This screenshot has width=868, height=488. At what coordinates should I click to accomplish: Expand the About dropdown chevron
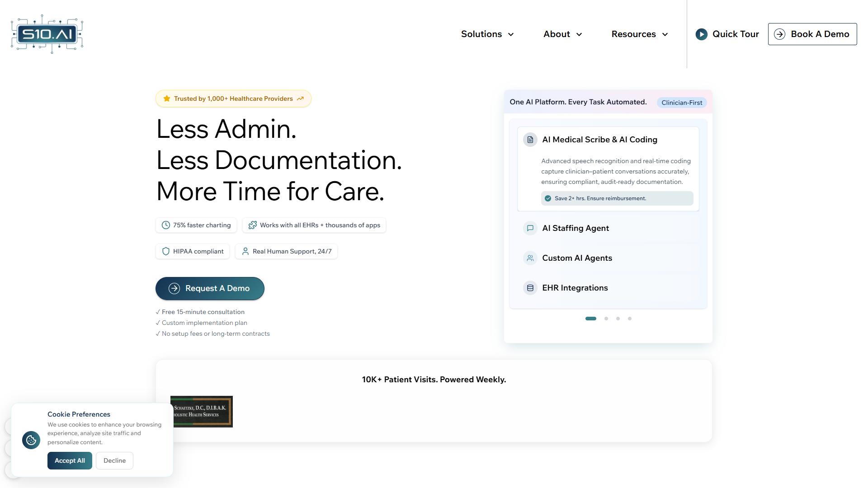point(579,34)
